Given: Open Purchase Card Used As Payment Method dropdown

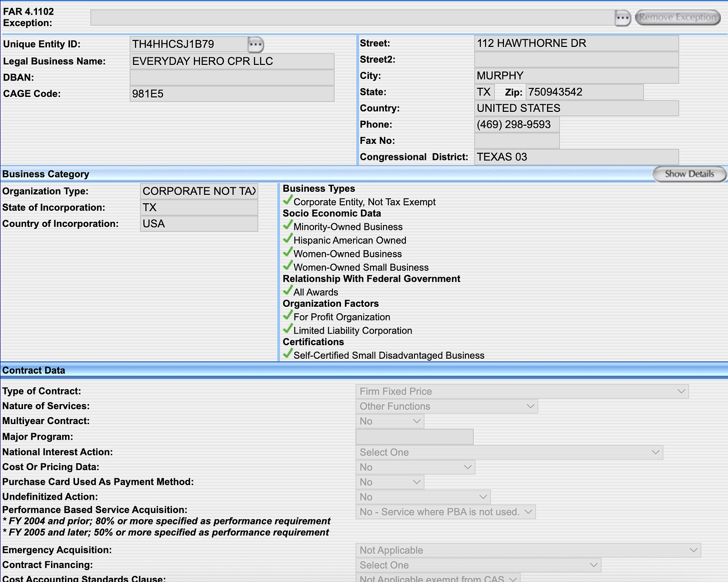Looking at the screenshot, I should pyautogui.click(x=390, y=482).
